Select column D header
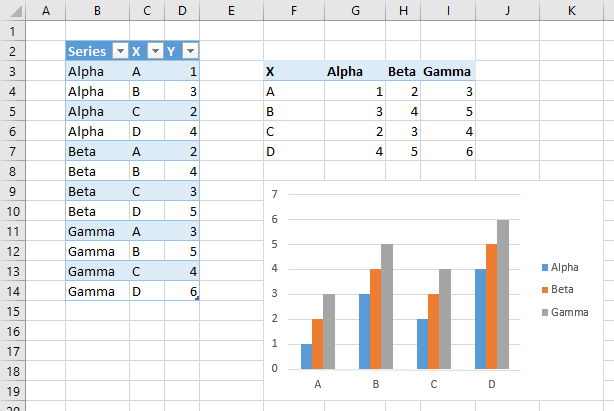This screenshot has height=411, width=614. [x=182, y=11]
